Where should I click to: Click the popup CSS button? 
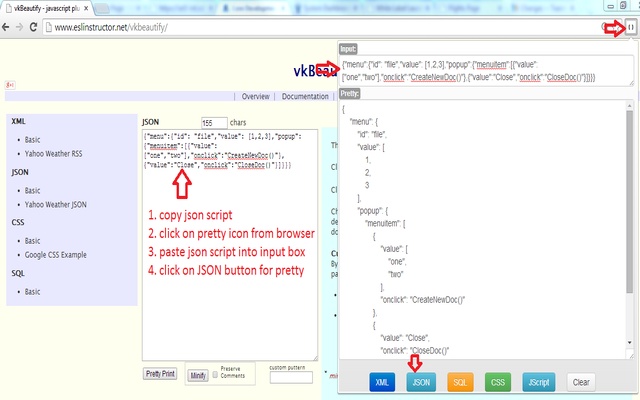tap(498, 382)
